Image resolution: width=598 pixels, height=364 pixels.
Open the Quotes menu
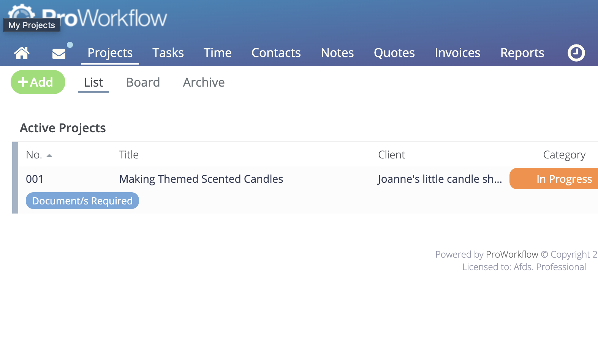tap(394, 52)
